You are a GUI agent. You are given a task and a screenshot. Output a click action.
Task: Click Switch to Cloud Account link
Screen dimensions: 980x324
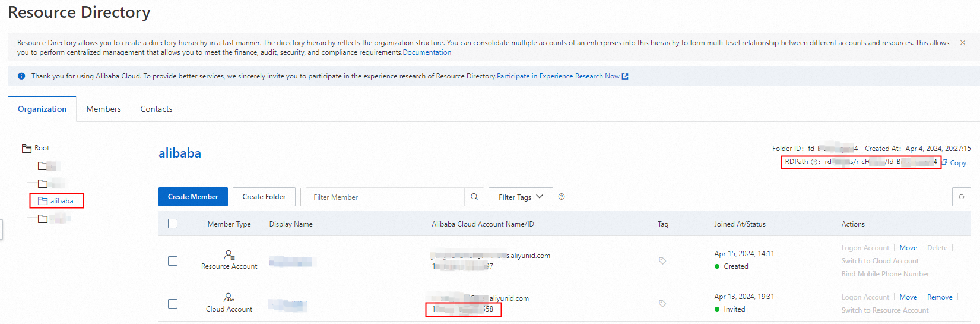point(880,261)
